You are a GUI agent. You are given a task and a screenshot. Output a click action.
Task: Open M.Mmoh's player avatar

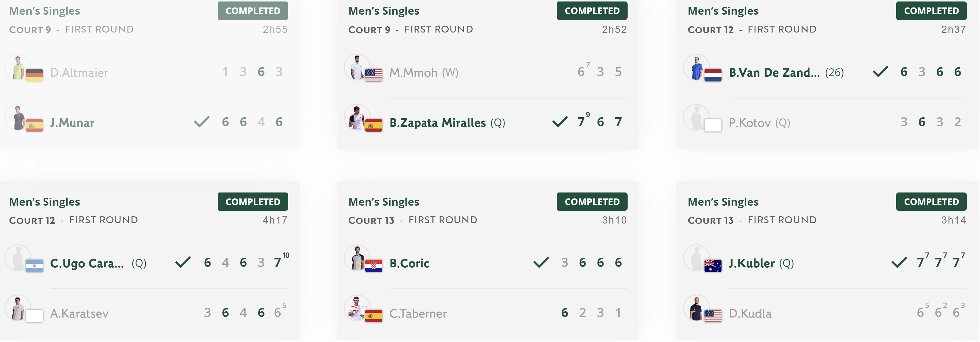(x=357, y=67)
